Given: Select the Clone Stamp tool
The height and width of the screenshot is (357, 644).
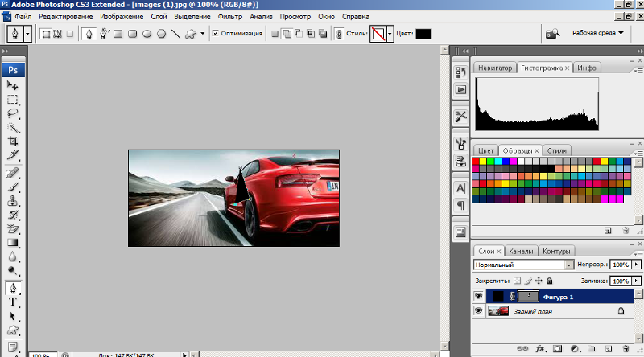Looking at the screenshot, I should (13, 201).
